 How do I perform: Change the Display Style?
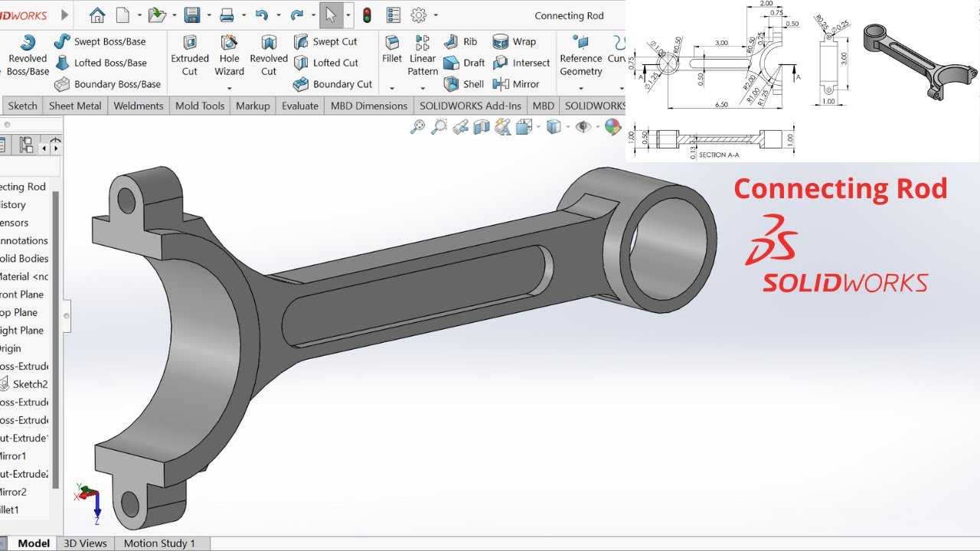pyautogui.click(x=554, y=127)
